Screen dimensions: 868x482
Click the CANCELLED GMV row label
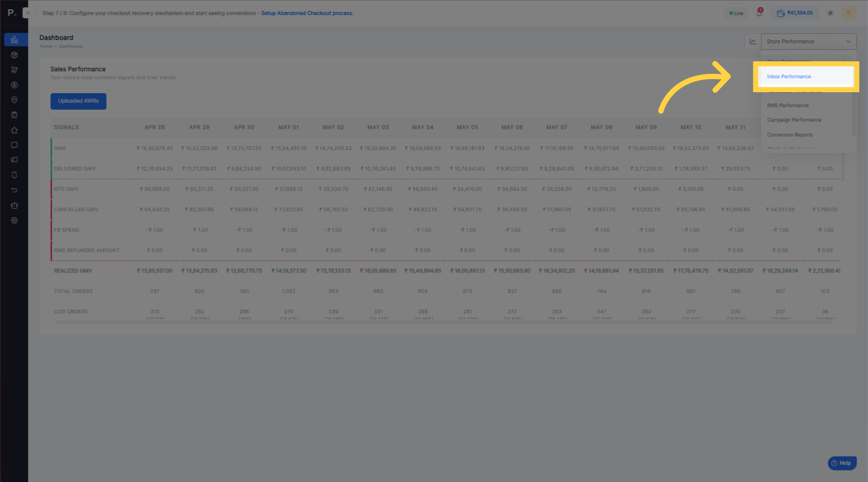pos(76,210)
